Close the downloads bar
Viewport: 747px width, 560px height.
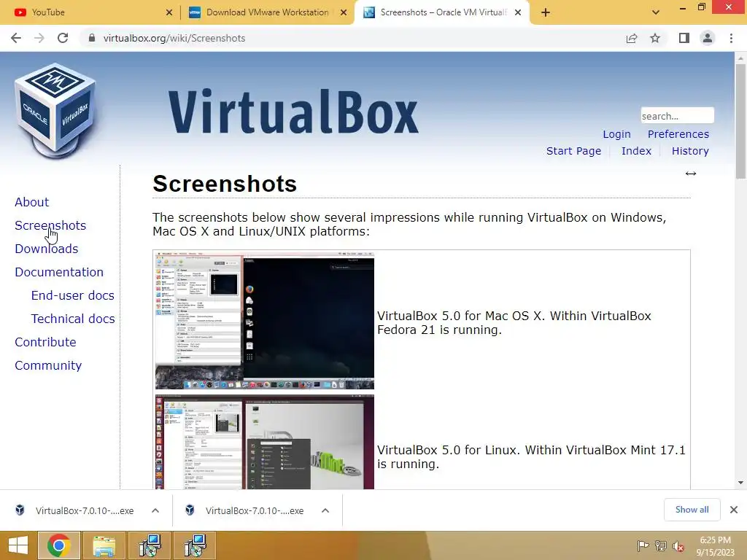(x=734, y=510)
